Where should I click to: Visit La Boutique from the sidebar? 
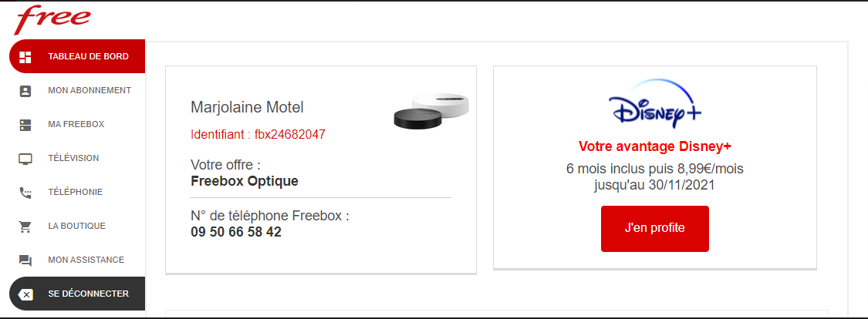(x=76, y=226)
